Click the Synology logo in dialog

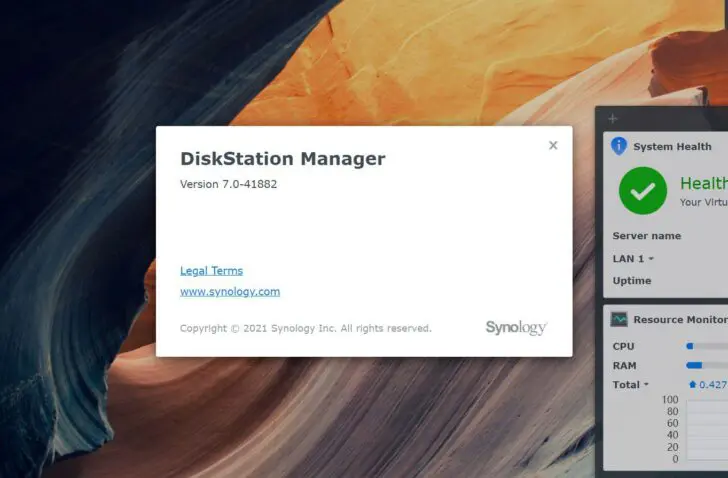[516, 328]
